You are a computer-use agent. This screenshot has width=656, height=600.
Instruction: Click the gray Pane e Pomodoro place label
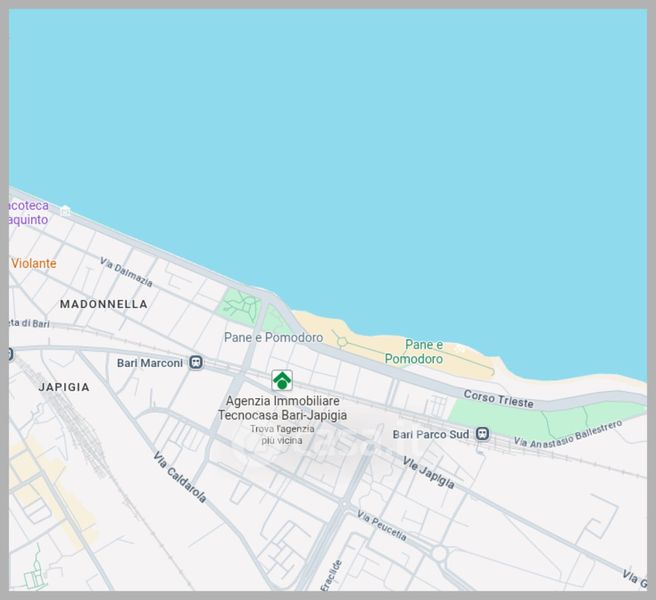point(273,338)
